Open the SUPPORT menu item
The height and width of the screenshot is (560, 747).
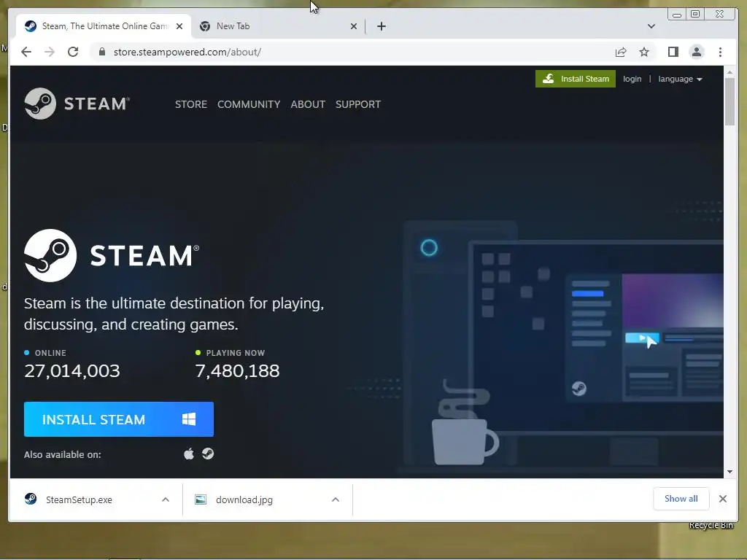[x=357, y=104]
